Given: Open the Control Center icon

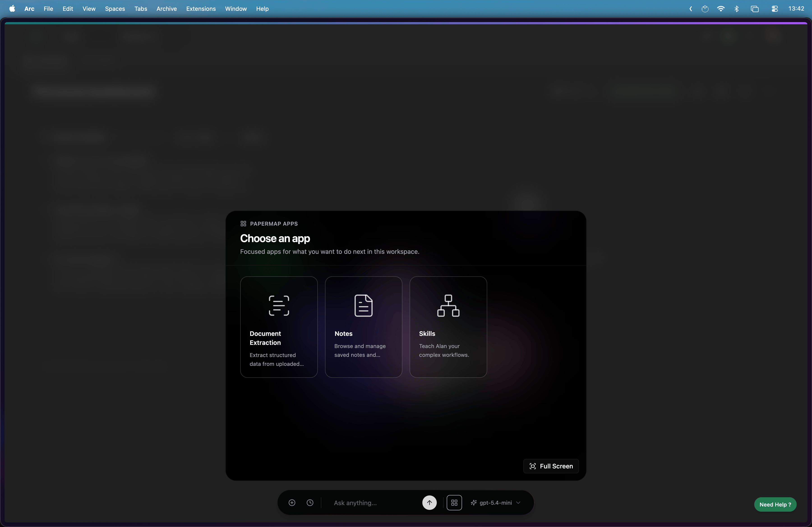Looking at the screenshot, I should click(x=775, y=9).
